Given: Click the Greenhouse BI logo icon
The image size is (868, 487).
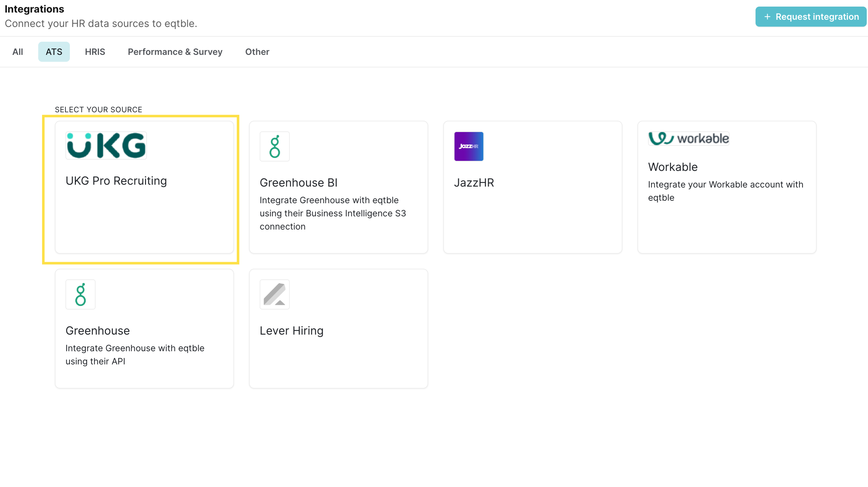Looking at the screenshot, I should 275,146.
